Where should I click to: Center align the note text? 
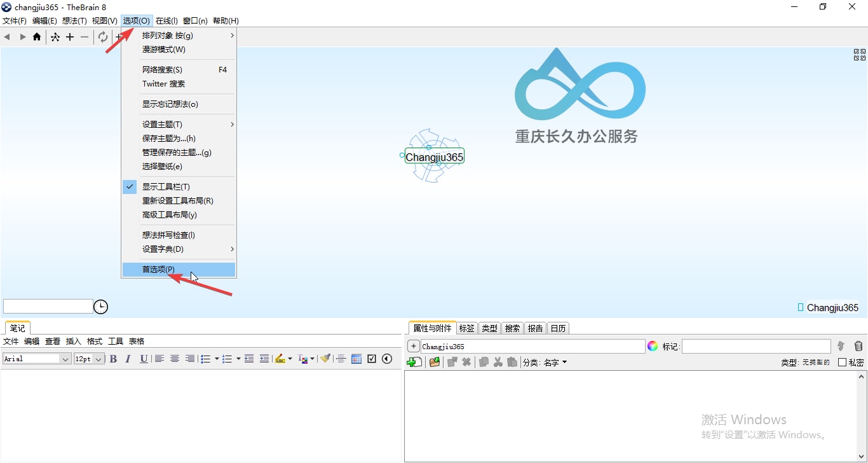pyautogui.click(x=175, y=359)
